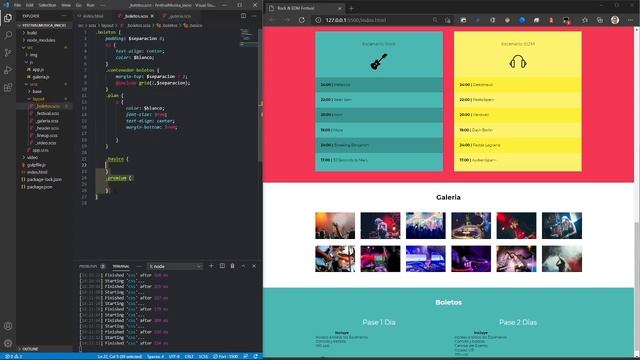Click the headphones icon in Escenario EDM card

[x=518, y=62]
